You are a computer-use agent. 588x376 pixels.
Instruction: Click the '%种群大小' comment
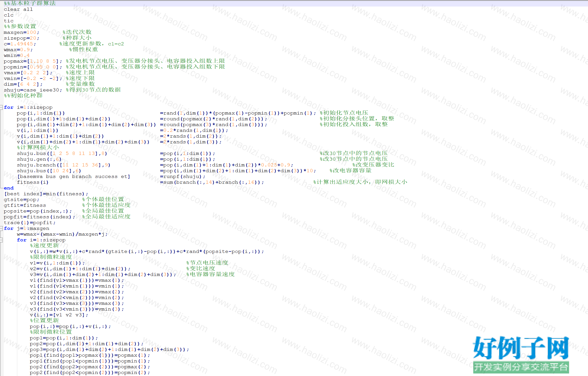click(x=77, y=38)
